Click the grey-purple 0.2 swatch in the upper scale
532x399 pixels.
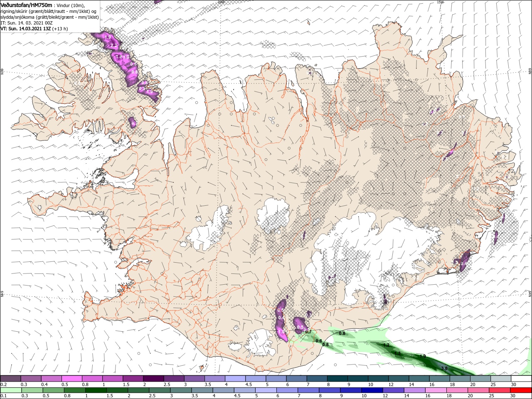[10, 379]
